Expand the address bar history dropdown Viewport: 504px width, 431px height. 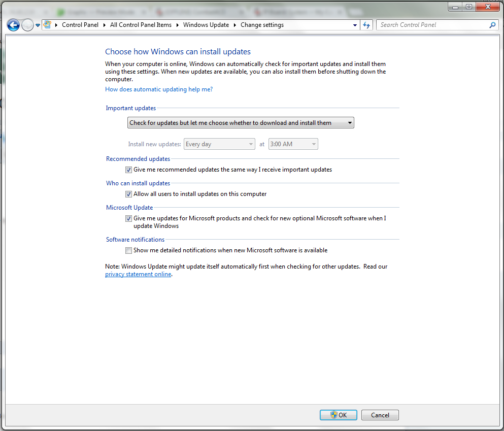point(355,25)
